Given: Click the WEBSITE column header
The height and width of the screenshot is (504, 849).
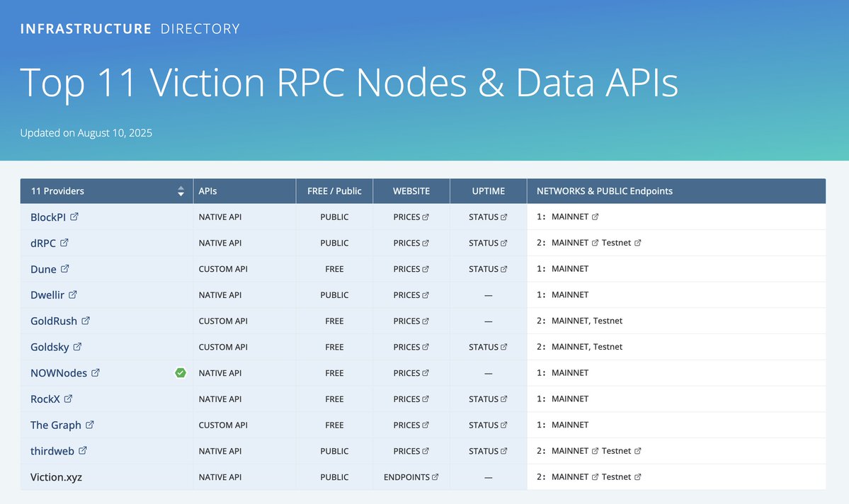Looking at the screenshot, I should pyautogui.click(x=411, y=191).
